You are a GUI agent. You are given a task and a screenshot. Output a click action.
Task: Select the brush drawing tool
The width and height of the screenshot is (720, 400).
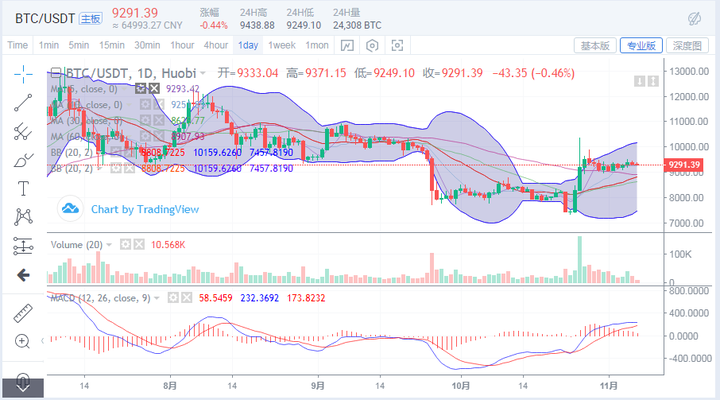[x=23, y=160]
